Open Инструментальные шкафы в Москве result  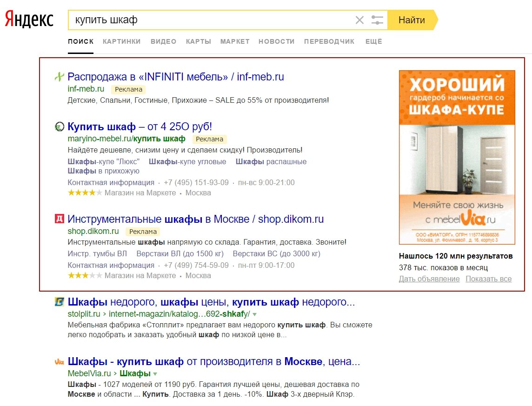[x=196, y=219]
